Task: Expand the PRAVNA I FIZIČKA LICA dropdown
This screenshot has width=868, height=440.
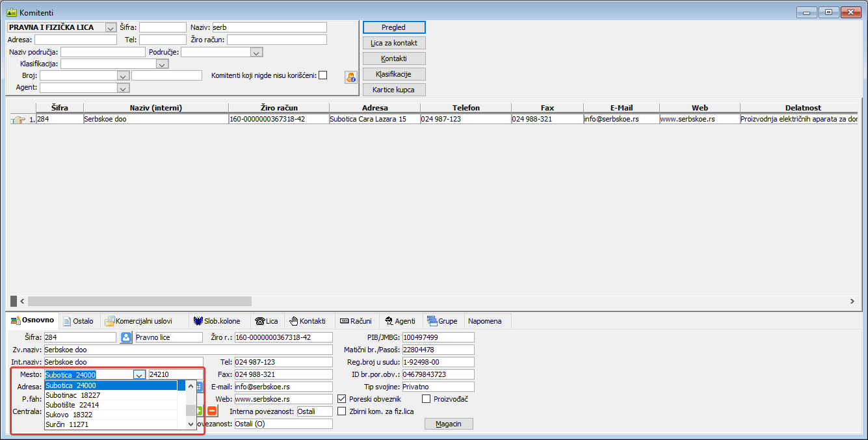Action: [x=110, y=28]
